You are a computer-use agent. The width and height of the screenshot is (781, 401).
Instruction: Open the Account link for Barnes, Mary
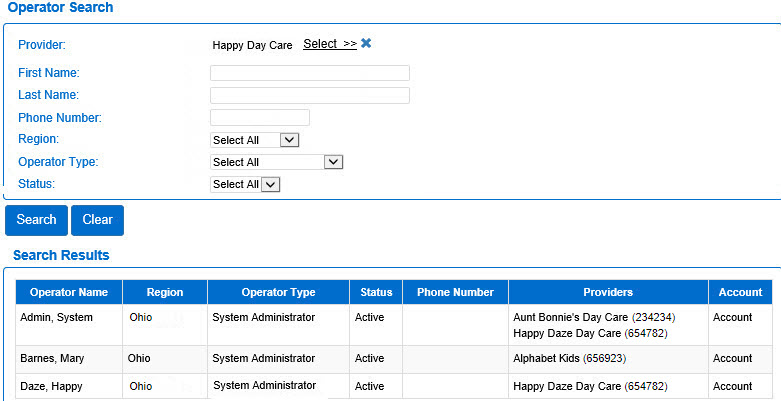click(x=732, y=358)
